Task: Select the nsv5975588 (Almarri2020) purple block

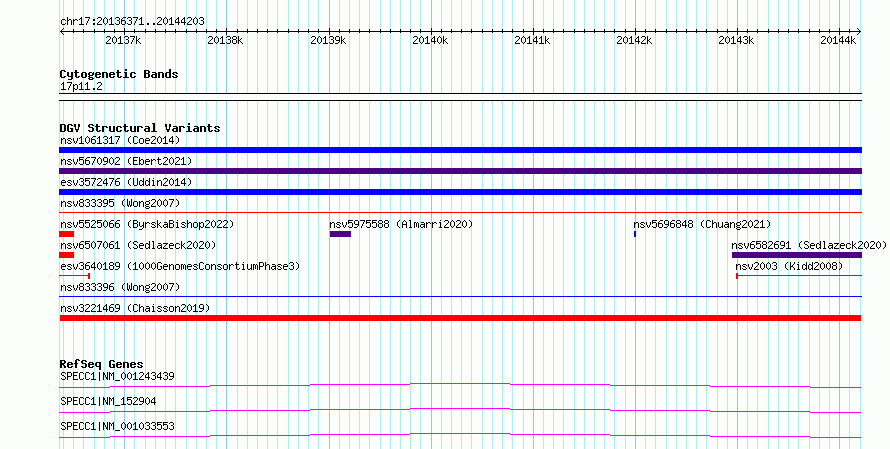Action: 340,234
